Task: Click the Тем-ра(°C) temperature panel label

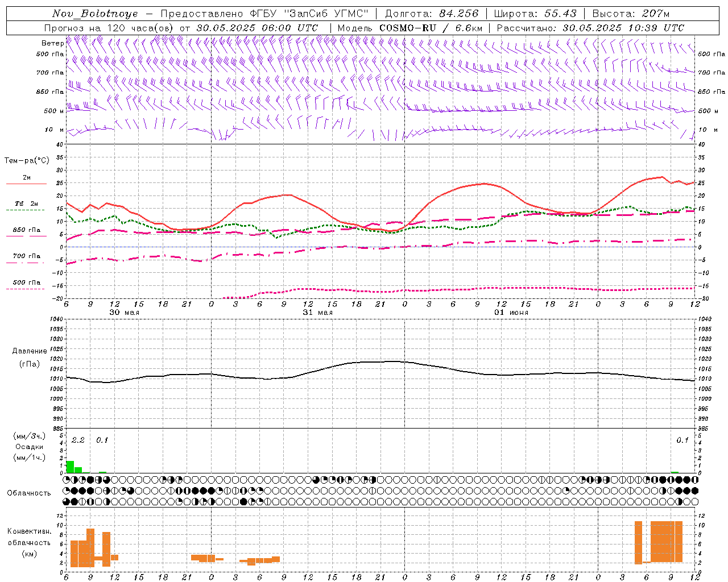Action: [27, 161]
